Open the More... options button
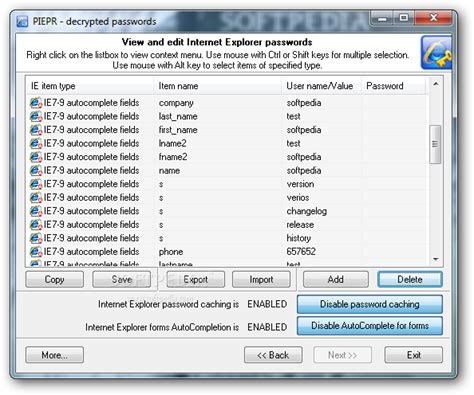 55,355
